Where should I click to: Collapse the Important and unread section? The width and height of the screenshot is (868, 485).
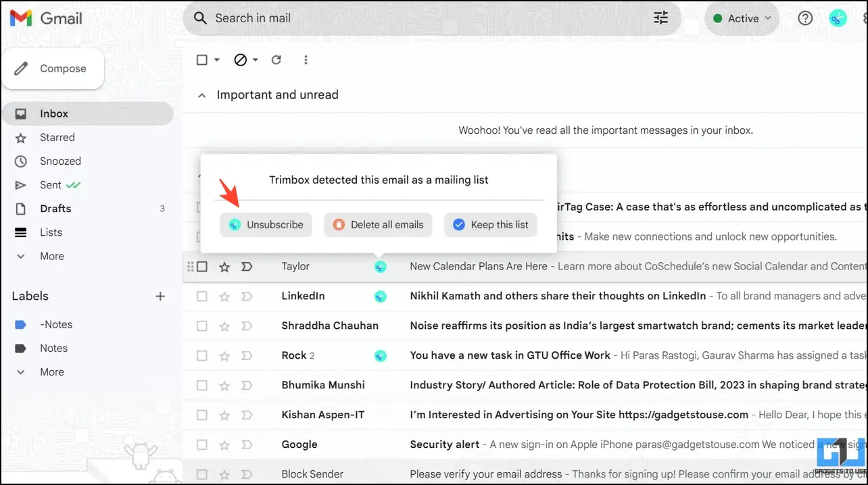[201, 95]
